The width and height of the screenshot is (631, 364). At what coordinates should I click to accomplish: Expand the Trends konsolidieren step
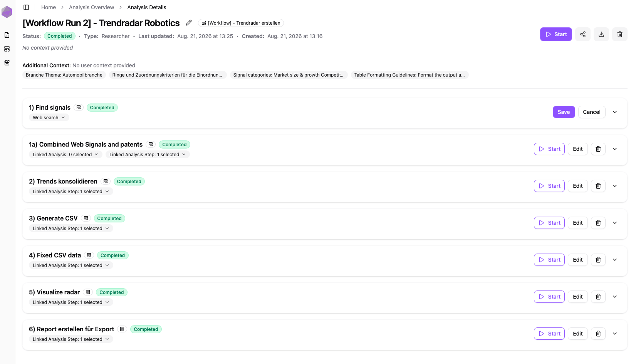[615, 186]
